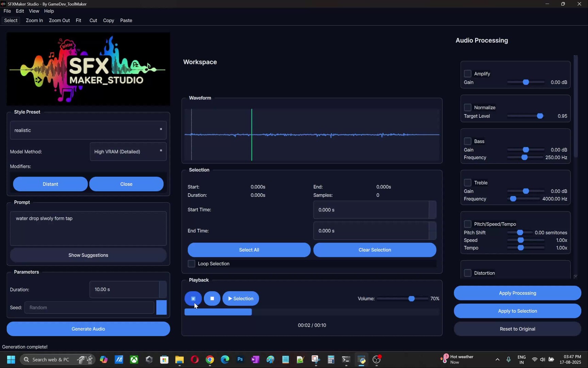This screenshot has width=588, height=368.
Task: Open Google Chrome from the taskbar
Action: (x=210, y=359)
